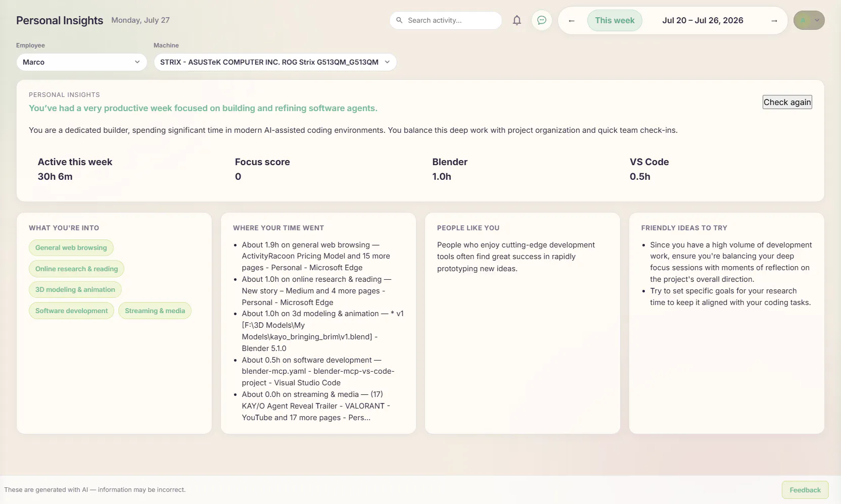
Task: Select the This week pill
Action: pos(615,21)
